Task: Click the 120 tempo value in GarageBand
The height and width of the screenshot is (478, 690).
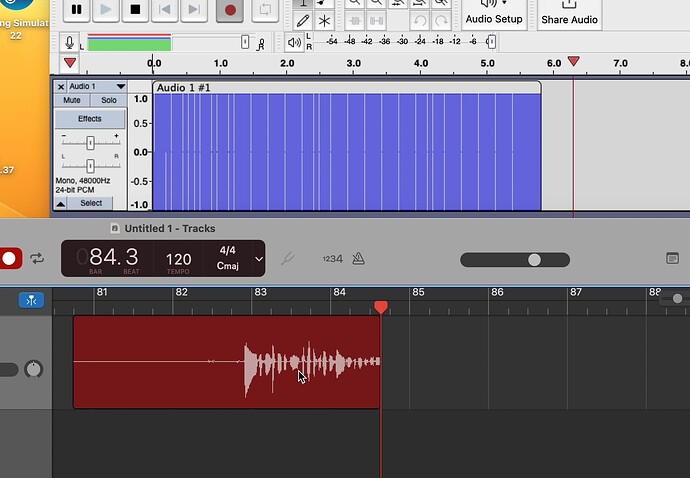Action: [179, 259]
